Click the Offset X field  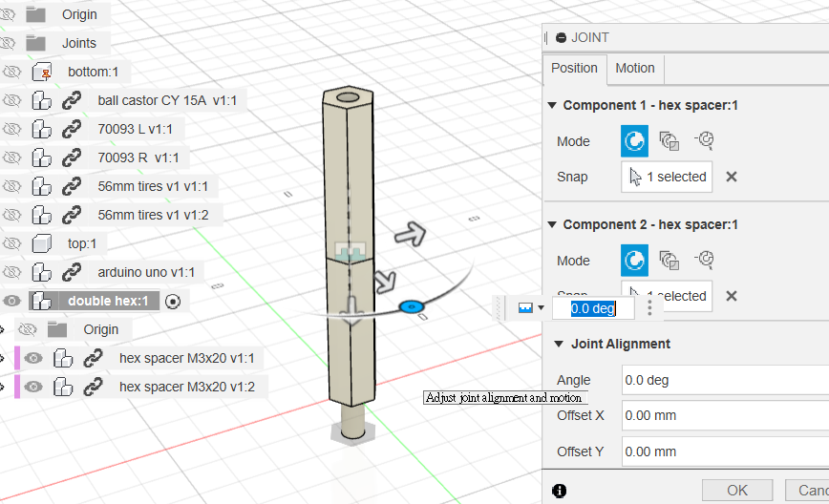[726, 415]
